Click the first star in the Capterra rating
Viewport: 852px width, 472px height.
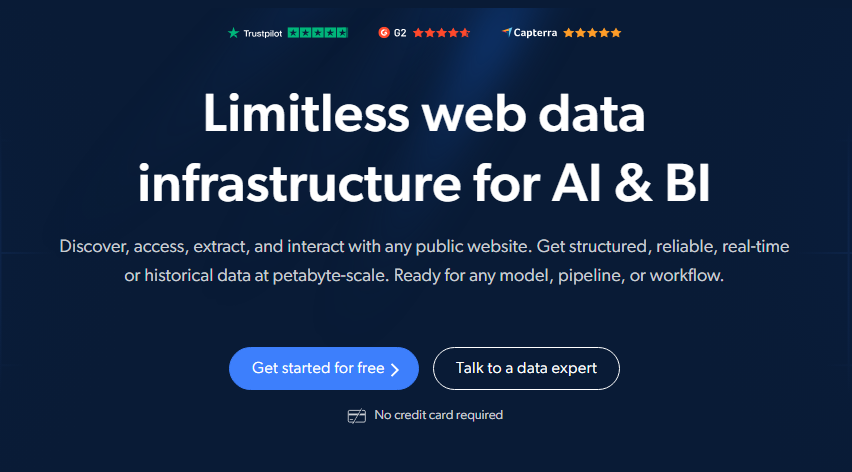[569, 33]
